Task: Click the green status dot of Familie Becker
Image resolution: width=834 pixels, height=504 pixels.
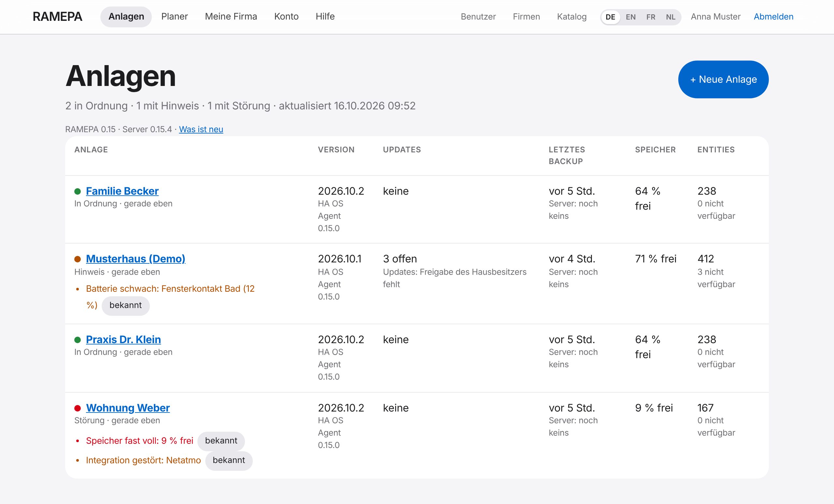Action: click(78, 191)
